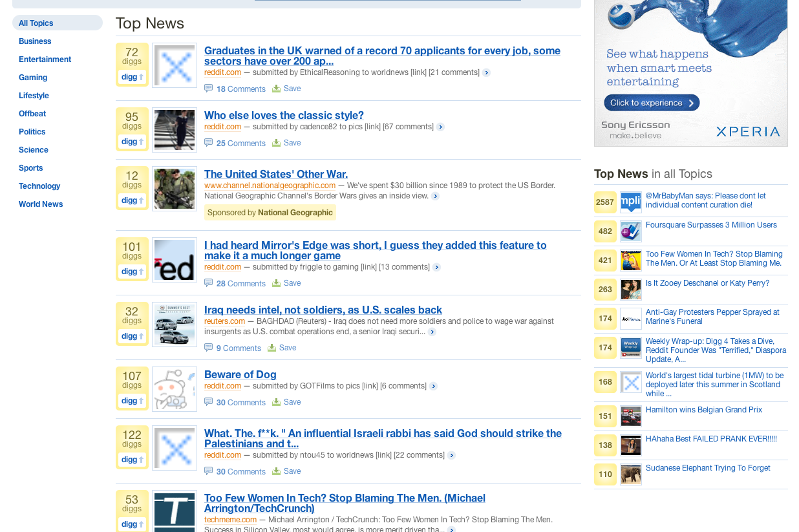Open 'Foursquare Surpasses 3 Million Users' sidebar link
Image resolution: width=799 pixels, height=532 pixels.
711,225
